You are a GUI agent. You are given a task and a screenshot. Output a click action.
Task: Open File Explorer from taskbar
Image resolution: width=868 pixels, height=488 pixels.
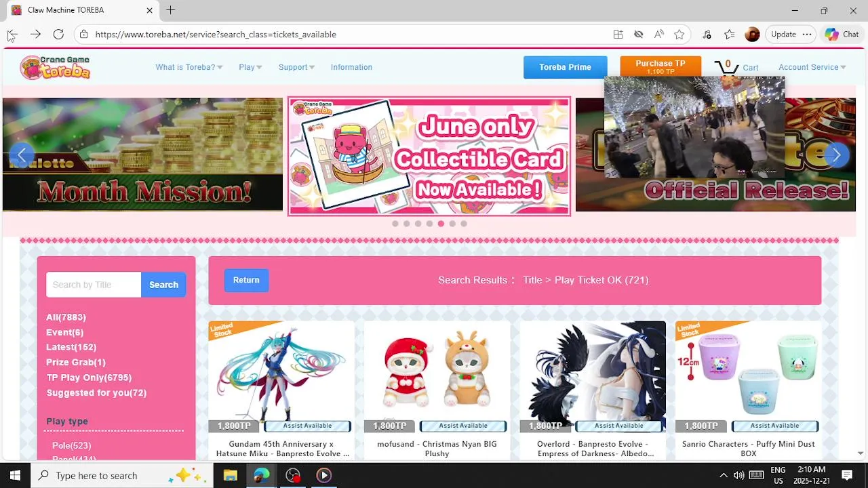230,475
